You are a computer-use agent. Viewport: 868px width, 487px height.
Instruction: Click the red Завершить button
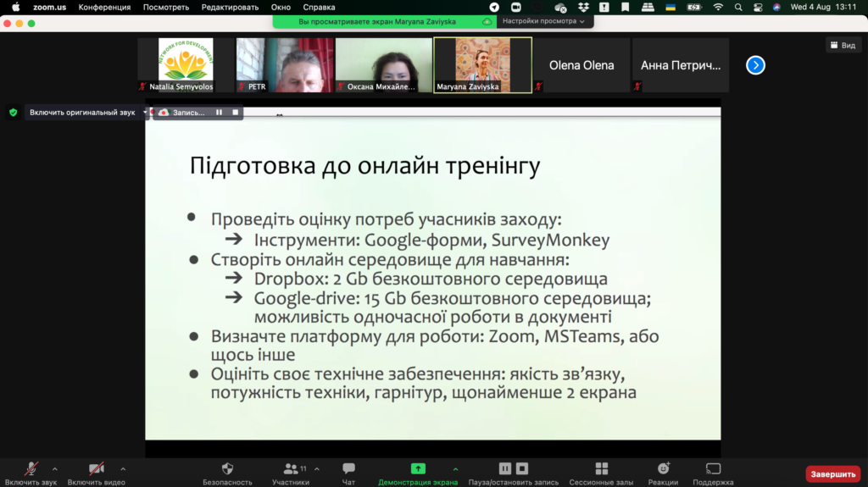click(x=832, y=474)
